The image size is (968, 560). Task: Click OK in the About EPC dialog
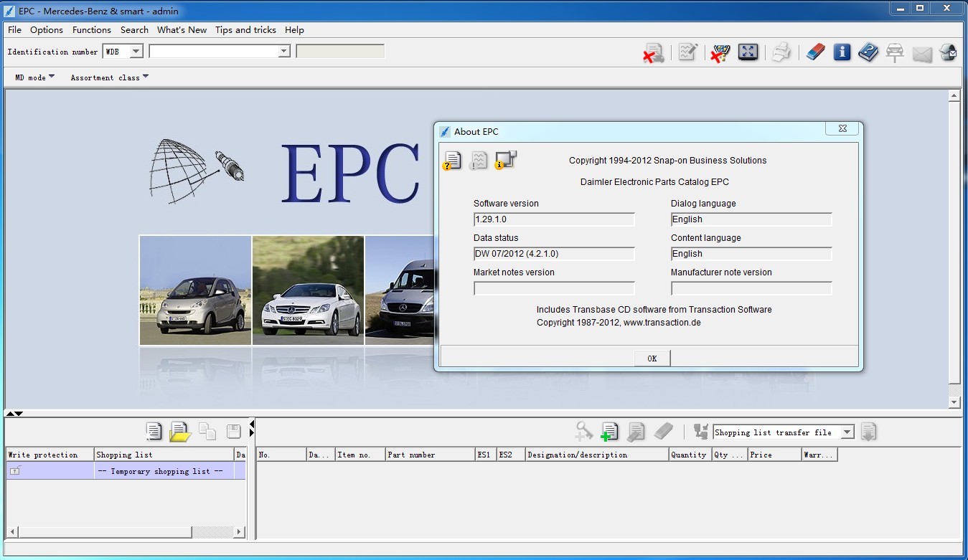[652, 359]
